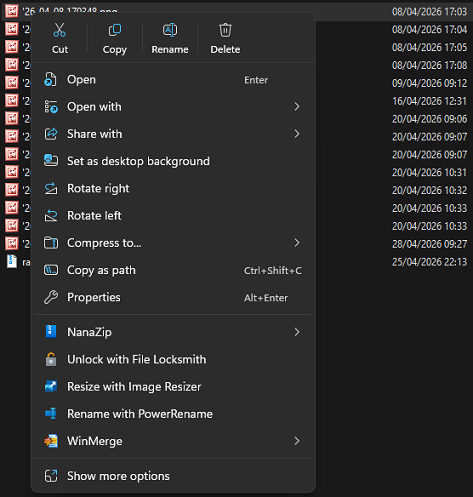Click the Cut scissors icon
The image size is (473, 497).
[60, 30]
